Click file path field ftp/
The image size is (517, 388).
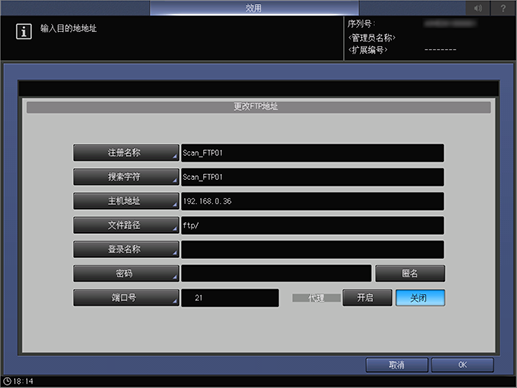(312, 225)
